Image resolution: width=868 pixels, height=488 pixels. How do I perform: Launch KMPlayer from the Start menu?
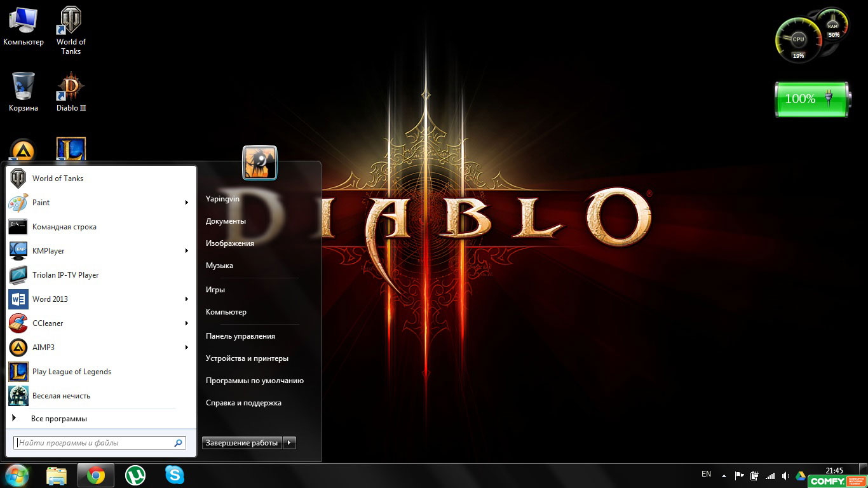tap(100, 251)
